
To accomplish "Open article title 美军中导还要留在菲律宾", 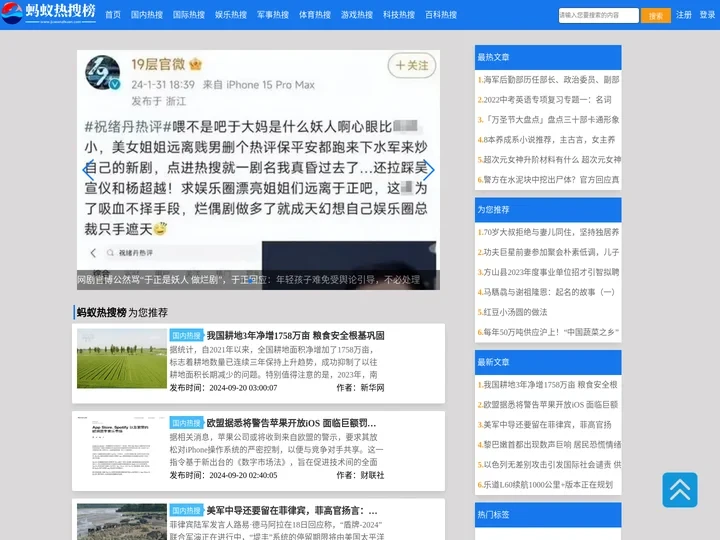I will (x=292, y=511).
